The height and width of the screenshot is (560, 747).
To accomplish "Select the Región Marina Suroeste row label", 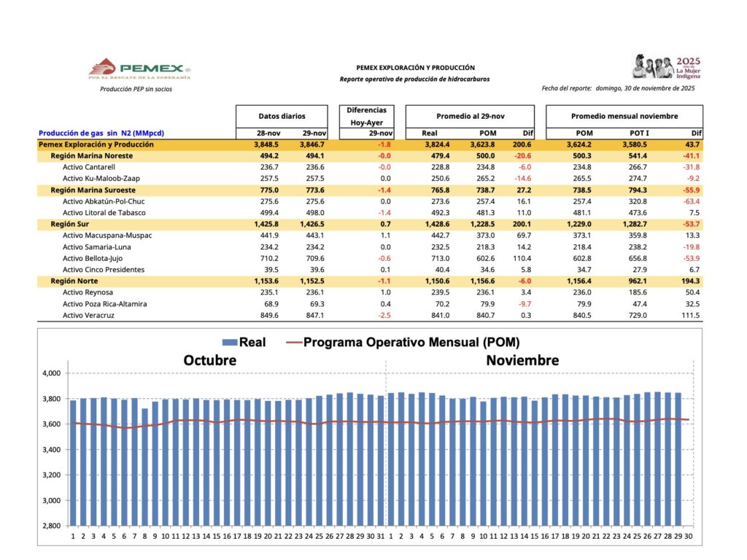I will pyautogui.click(x=92, y=190).
